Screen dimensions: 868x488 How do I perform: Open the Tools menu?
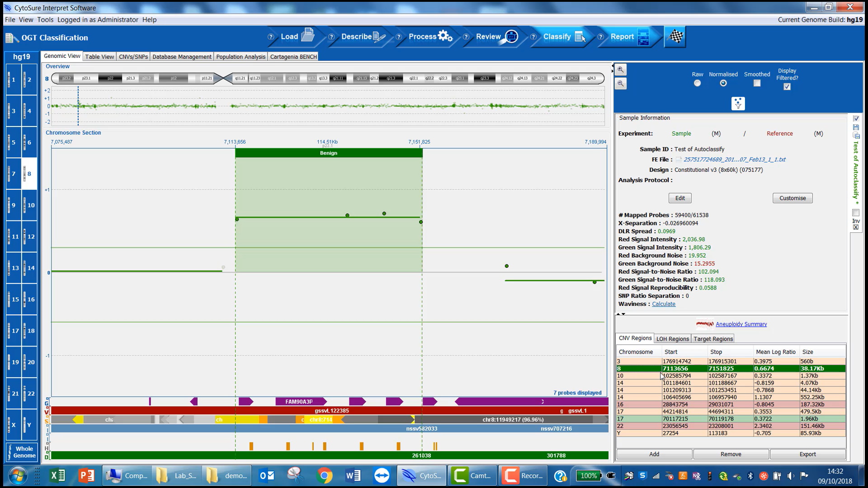(x=45, y=19)
